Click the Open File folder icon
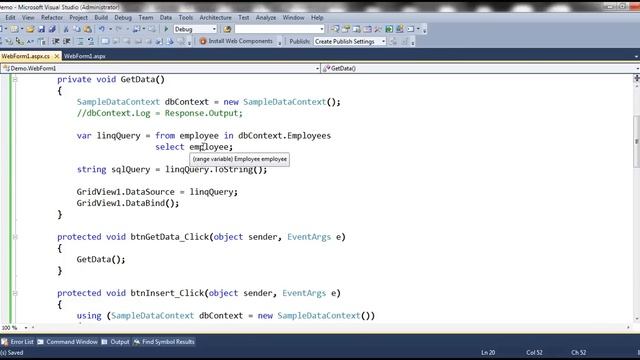Viewport: 640px width, 360px height. [30, 29]
